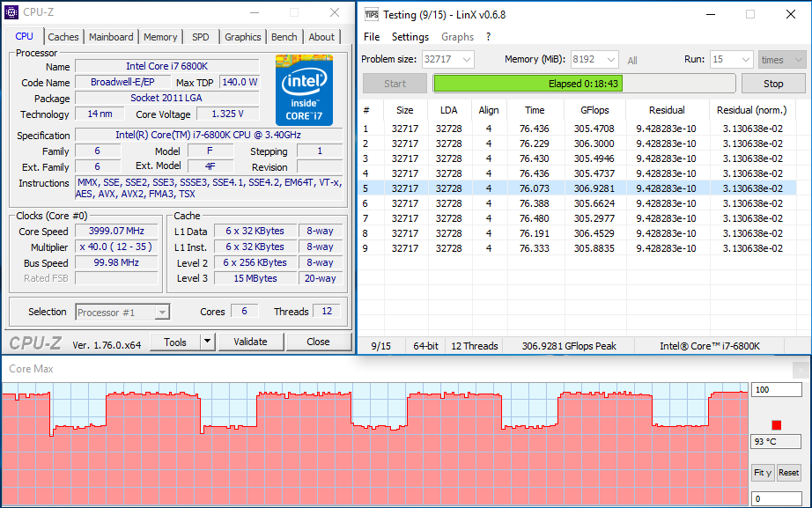Viewport: 812px width, 508px height.
Task: Click the All memory link in LinX
Action: (631, 61)
